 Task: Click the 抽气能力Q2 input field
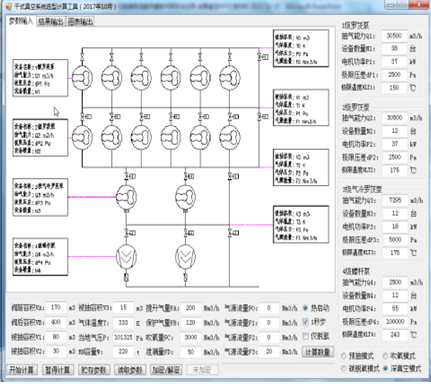coord(394,118)
